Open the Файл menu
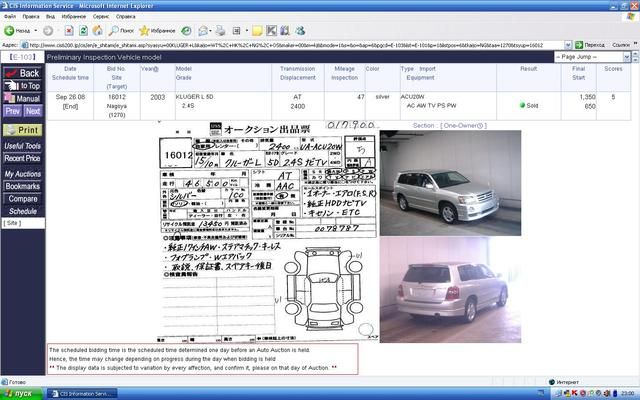 point(10,17)
